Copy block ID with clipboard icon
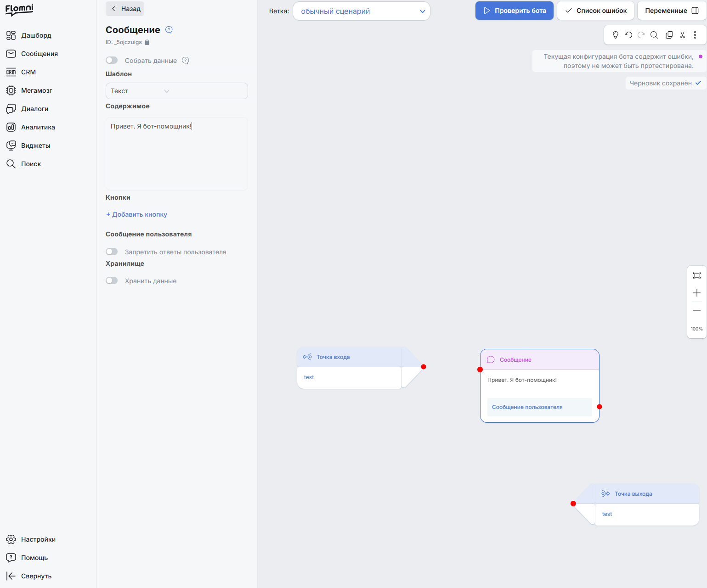707x588 pixels. 147,42
